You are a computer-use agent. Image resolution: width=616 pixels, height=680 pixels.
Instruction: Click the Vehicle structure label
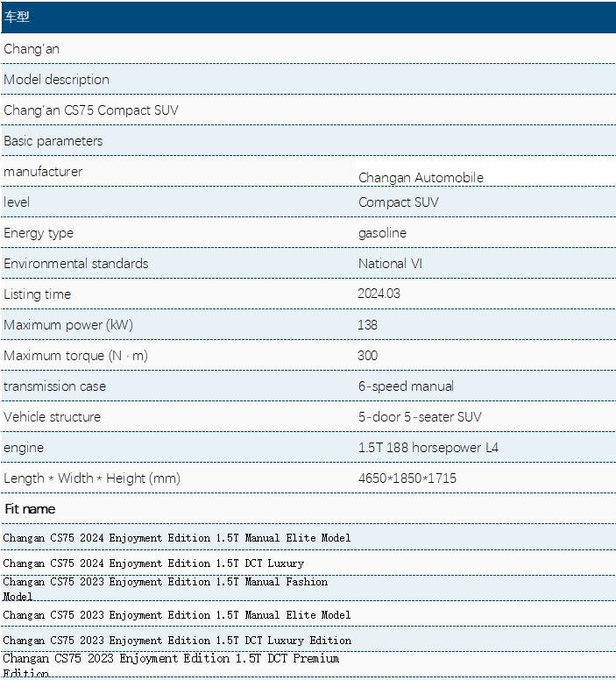pyautogui.click(x=52, y=417)
